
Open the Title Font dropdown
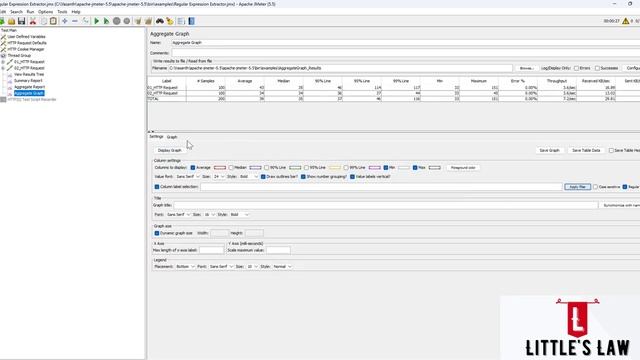(178, 215)
